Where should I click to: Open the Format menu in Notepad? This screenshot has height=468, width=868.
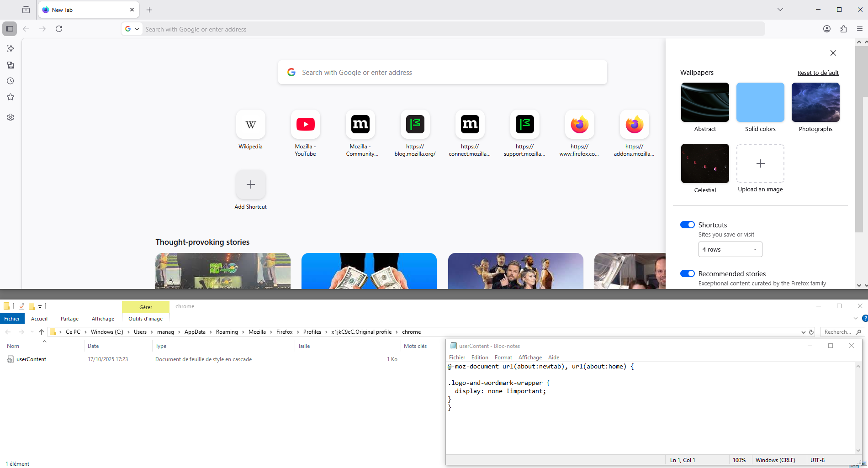[x=503, y=358]
